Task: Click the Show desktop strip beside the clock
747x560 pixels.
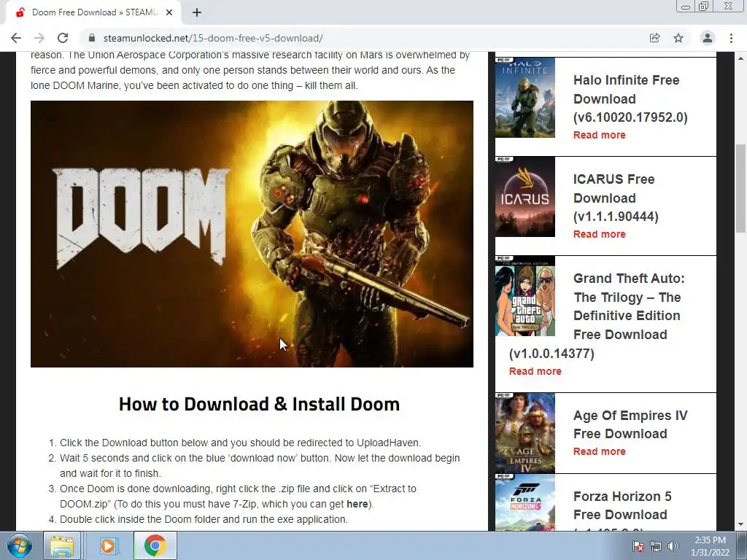Action: (742, 545)
